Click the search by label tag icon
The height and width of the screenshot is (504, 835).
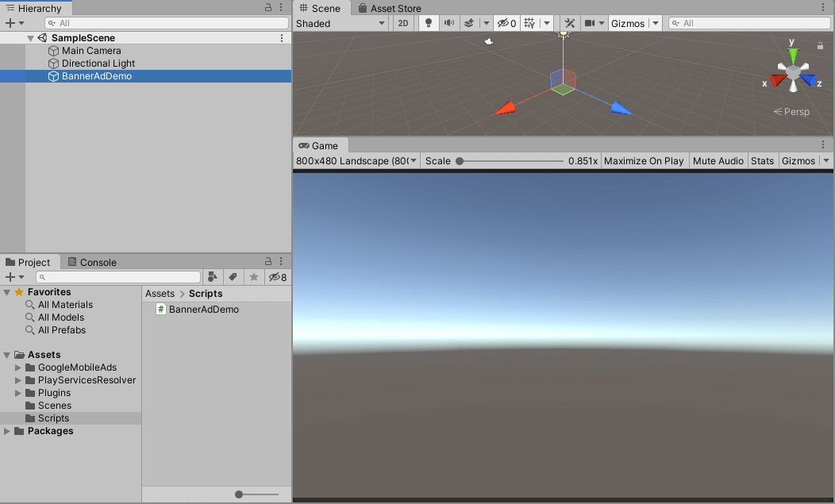click(x=231, y=277)
